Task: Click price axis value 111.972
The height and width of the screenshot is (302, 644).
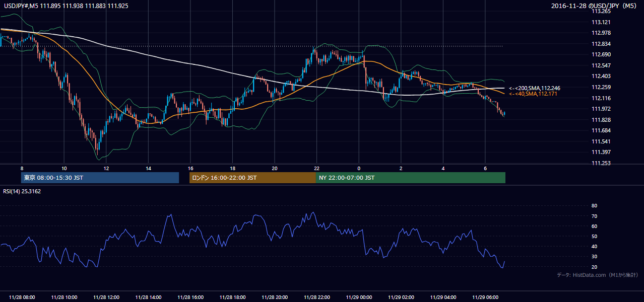Action: 601,109
